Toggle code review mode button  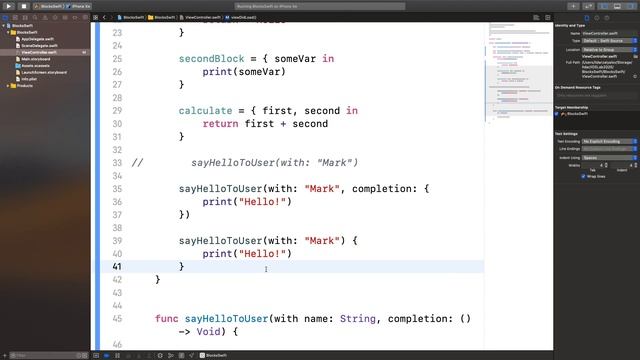point(588,6)
